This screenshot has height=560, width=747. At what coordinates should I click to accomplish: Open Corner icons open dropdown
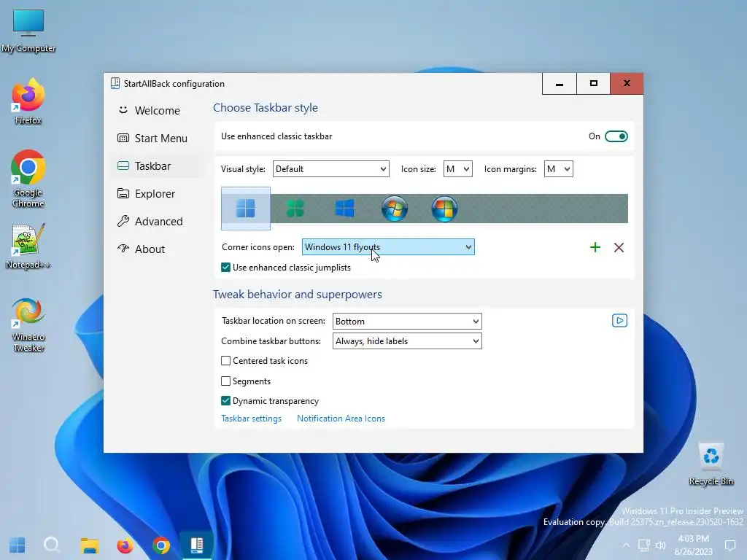pos(388,247)
